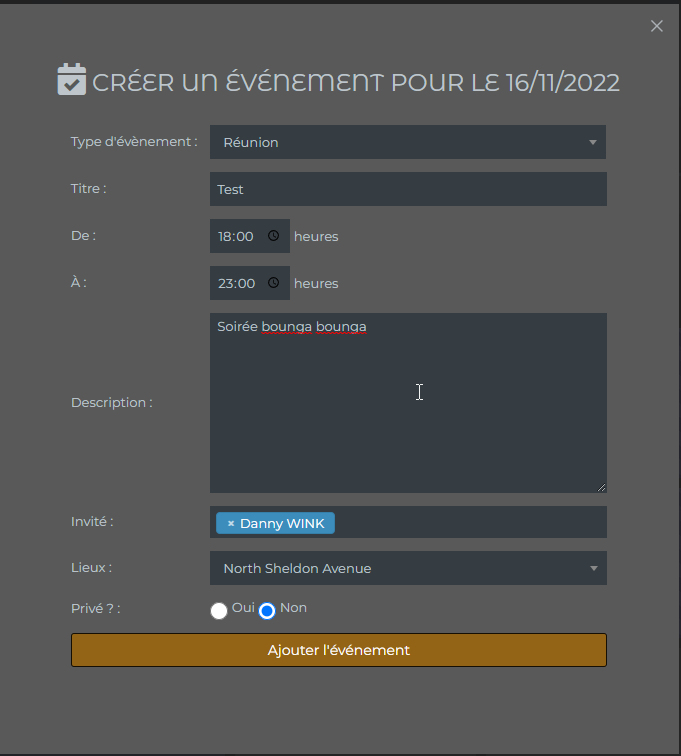
Task: Remove Danny WINK from invited guests
Action: click(231, 524)
